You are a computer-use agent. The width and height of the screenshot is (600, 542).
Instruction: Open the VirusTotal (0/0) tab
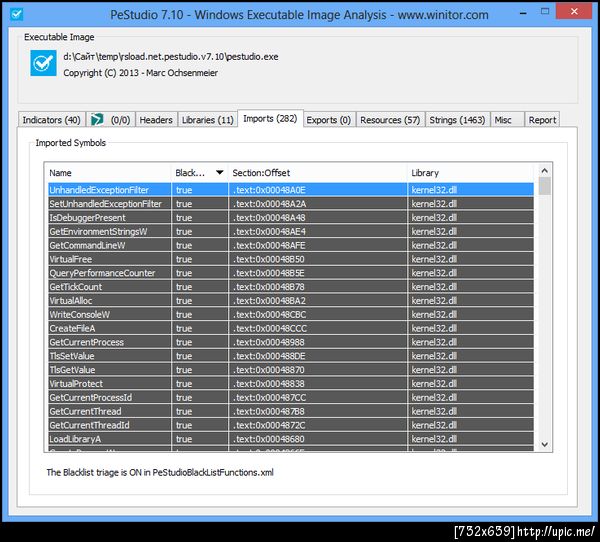111,120
